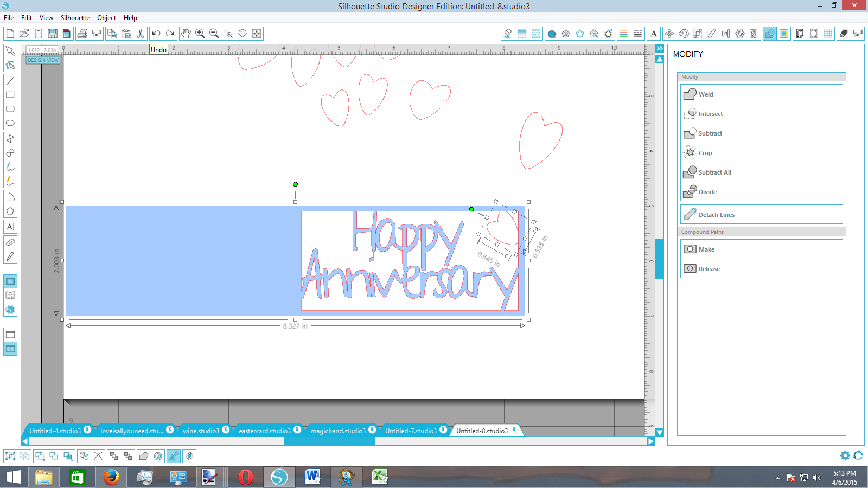Open the Text Style panel A icon
Screen dimensions: 868x488
tap(653, 34)
